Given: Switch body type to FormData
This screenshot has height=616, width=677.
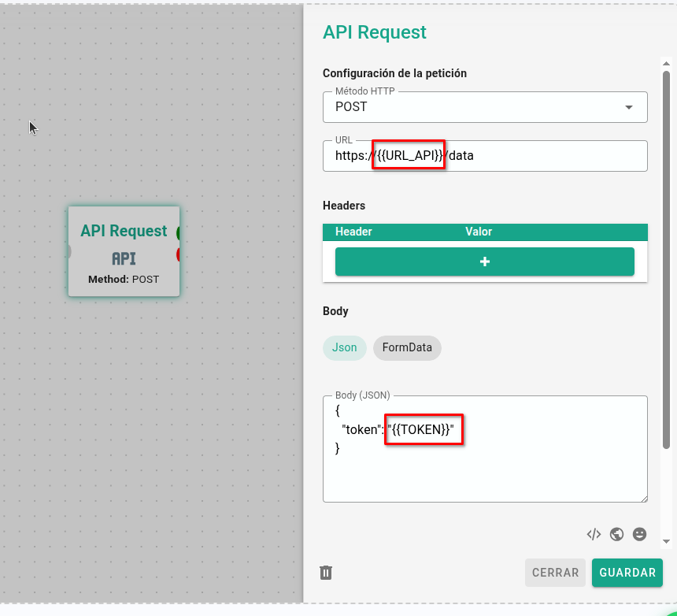Looking at the screenshot, I should click(407, 347).
